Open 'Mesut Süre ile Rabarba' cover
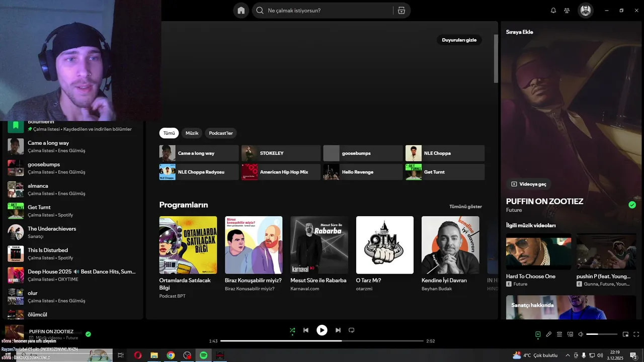The width and height of the screenshot is (644, 362). point(319,245)
